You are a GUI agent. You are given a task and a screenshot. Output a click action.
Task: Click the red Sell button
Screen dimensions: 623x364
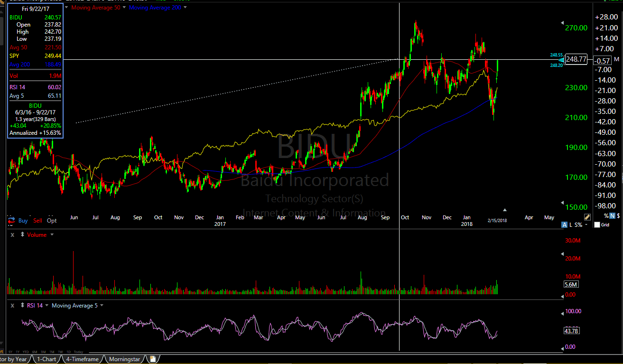[37, 221]
